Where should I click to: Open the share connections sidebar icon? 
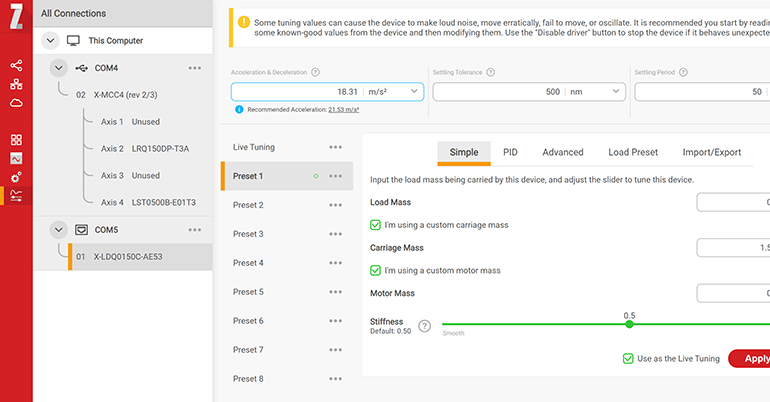coord(16,65)
